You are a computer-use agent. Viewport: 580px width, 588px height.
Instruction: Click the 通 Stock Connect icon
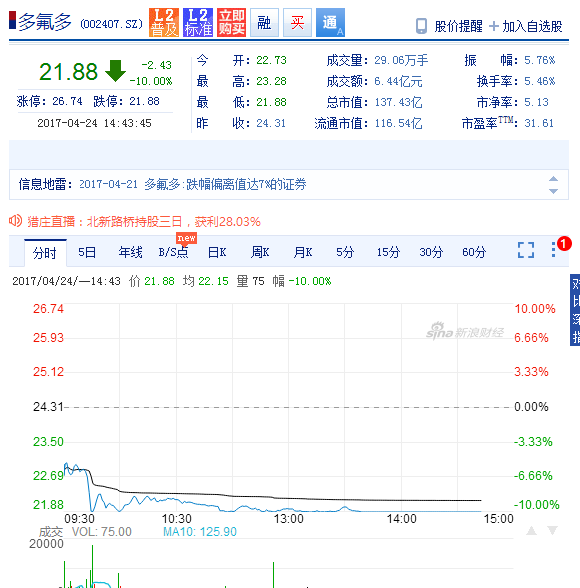(330, 22)
